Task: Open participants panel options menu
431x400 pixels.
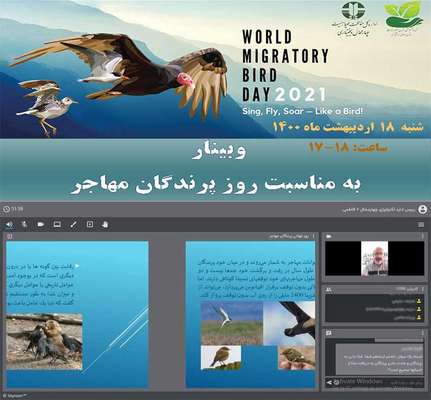Action: coord(422,289)
